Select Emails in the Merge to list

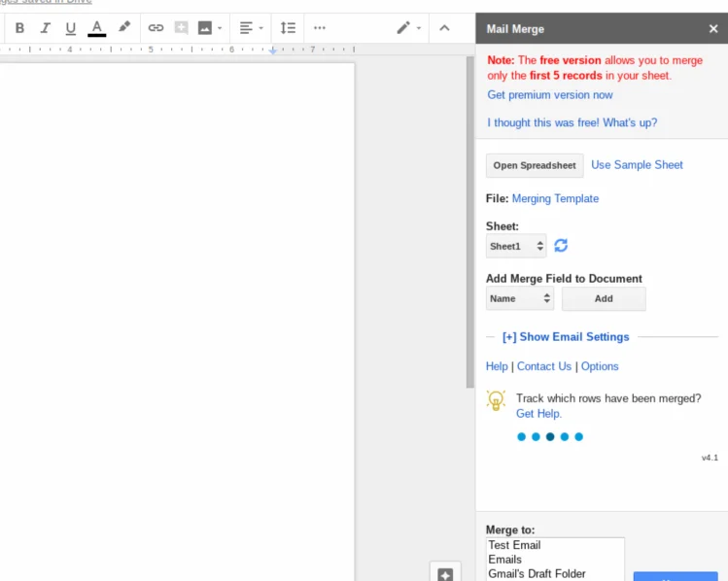click(555, 560)
